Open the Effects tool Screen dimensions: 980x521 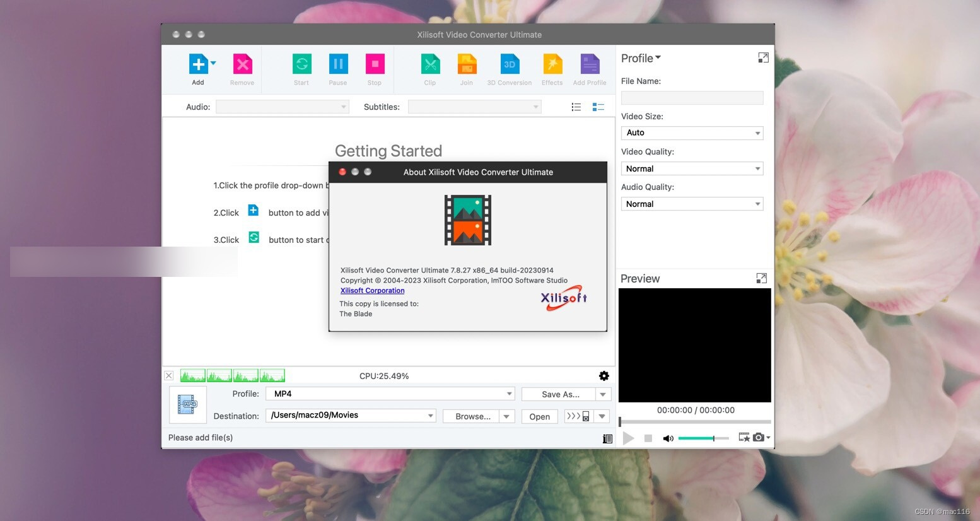point(552,64)
